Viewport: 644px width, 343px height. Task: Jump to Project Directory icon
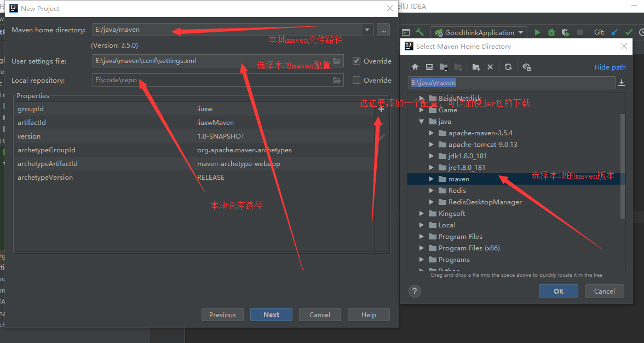point(444,67)
